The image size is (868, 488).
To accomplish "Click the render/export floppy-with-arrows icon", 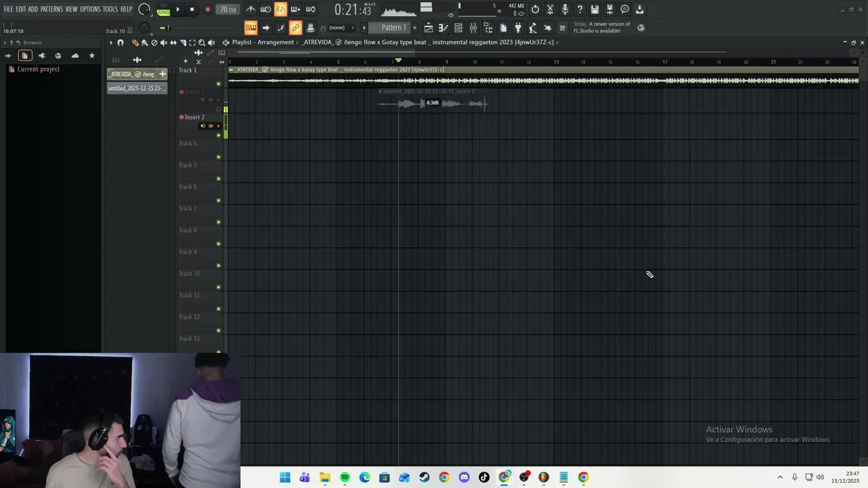I will [610, 9].
